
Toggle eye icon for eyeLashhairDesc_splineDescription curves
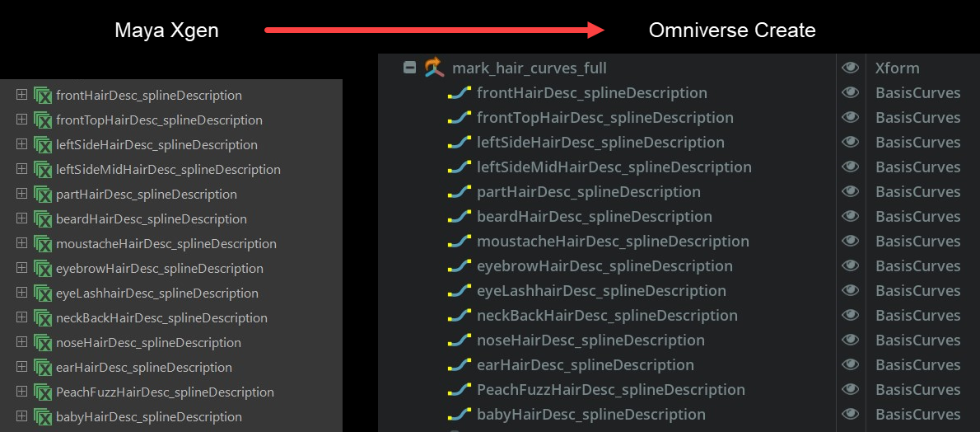[x=850, y=290]
